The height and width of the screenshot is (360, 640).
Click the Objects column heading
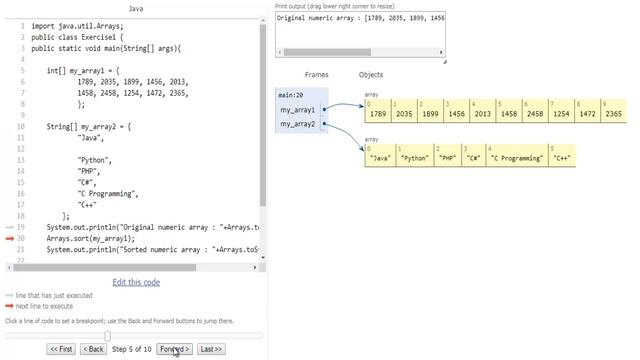pos(371,75)
